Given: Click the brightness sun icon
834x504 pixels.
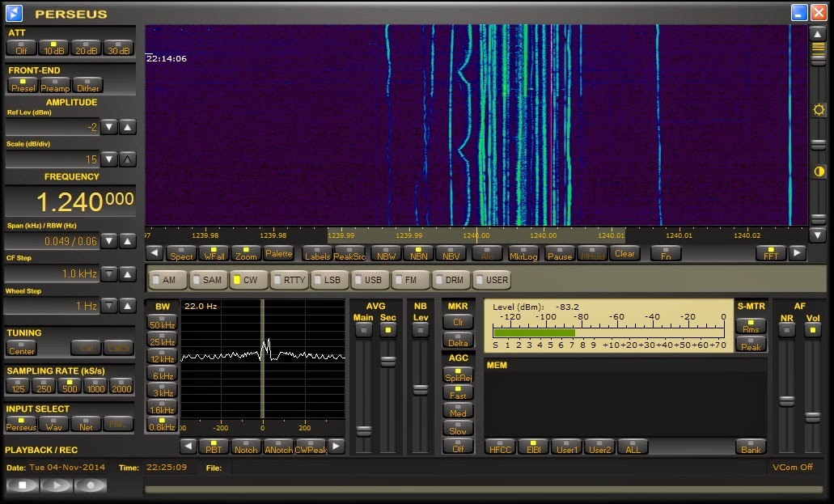Looking at the screenshot, I should [x=819, y=109].
